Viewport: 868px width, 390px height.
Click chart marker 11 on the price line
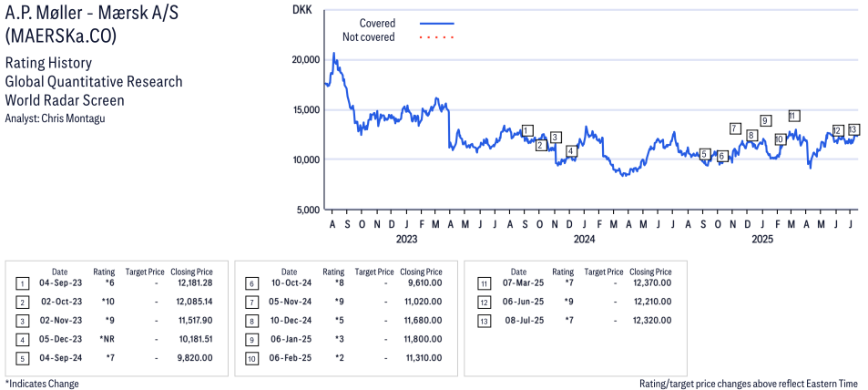tap(794, 116)
